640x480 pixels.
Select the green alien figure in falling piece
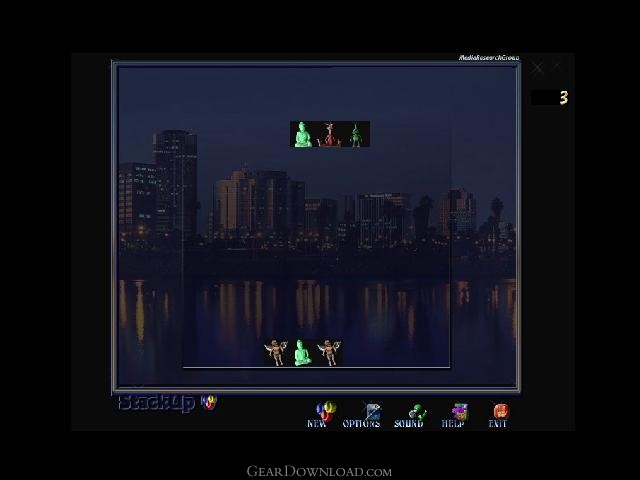[x=356, y=134]
